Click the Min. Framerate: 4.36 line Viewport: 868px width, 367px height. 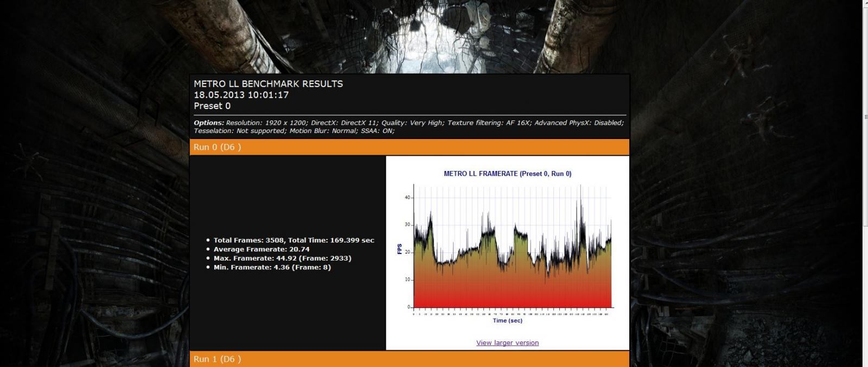pyautogui.click(x=272, y=267)
